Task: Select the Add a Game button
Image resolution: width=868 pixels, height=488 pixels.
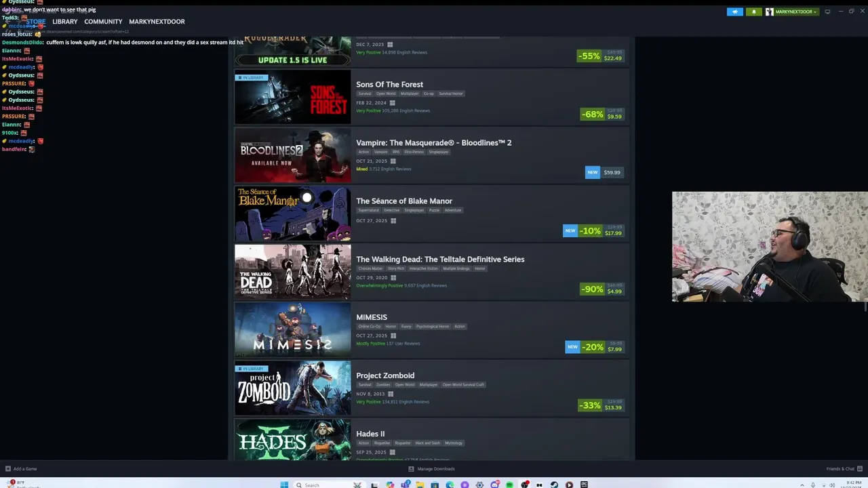Action: click(x=21, y=469)
